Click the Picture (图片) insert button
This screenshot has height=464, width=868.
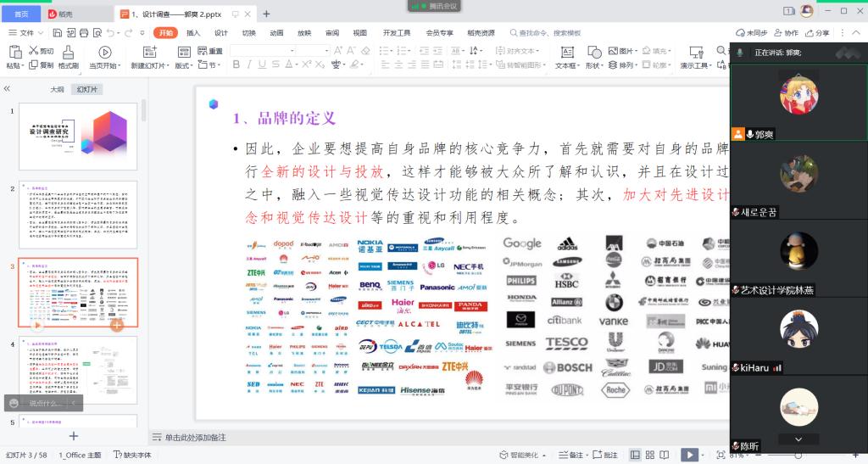tap(623, 51)
